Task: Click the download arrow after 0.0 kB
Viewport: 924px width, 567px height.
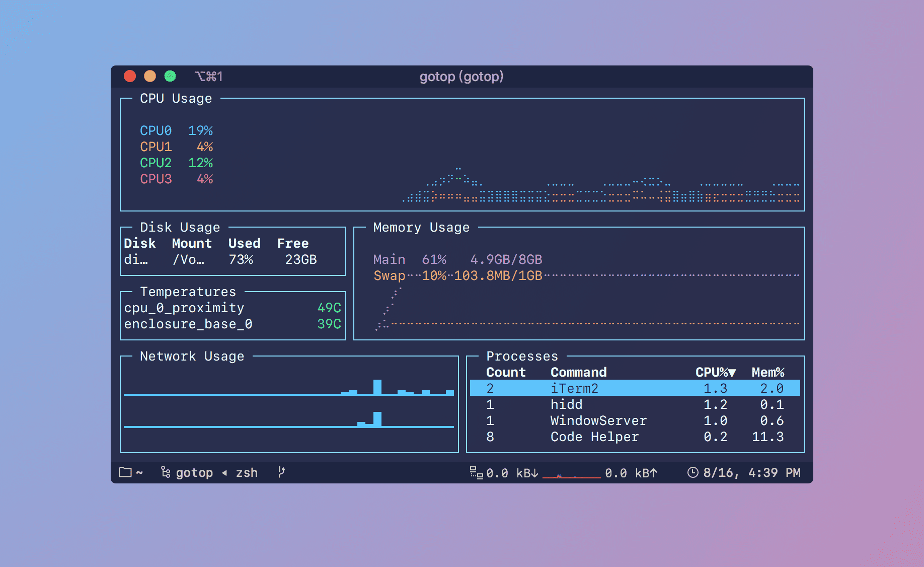Action: click(534, 473)
